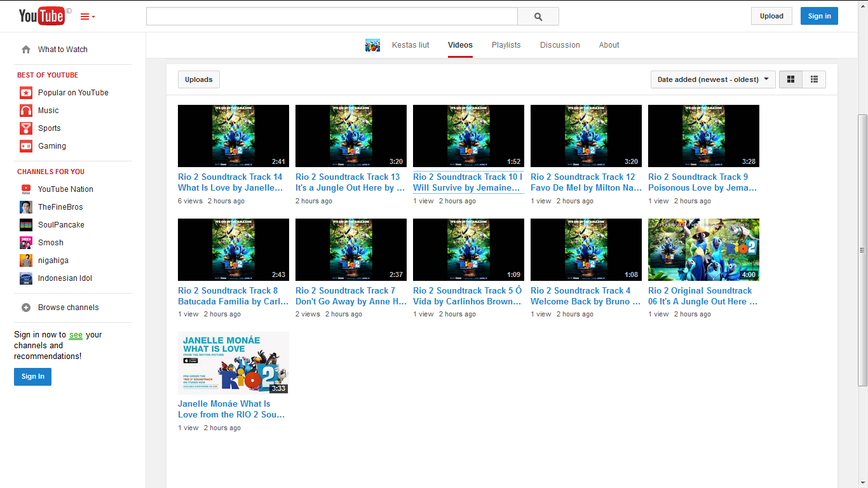868x488 pixels.
Task: Click the Upload button
Action: point(771,16)
